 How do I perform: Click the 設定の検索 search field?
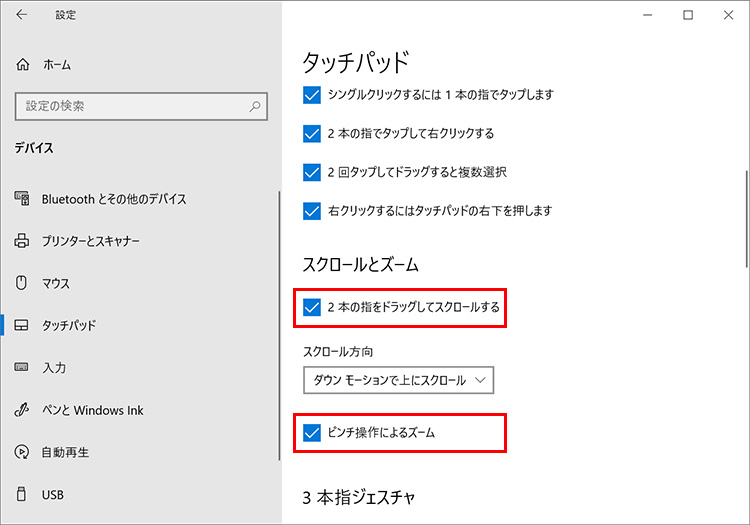pos(130,105)
